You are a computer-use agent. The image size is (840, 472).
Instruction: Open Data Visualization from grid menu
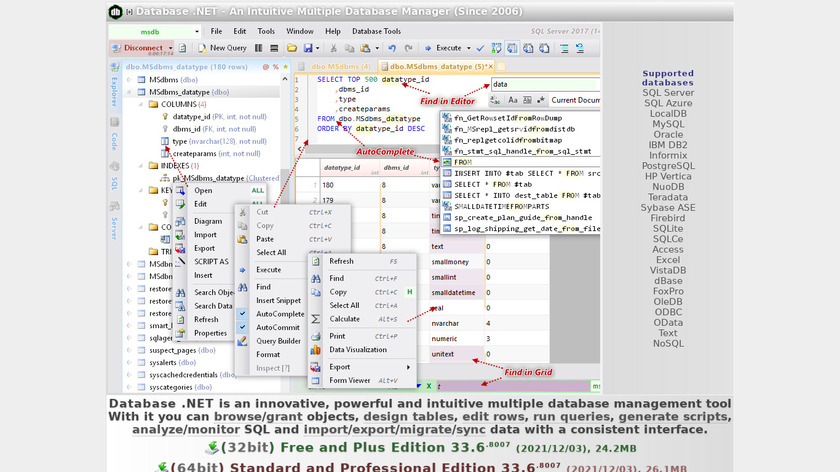click(357, 350)
